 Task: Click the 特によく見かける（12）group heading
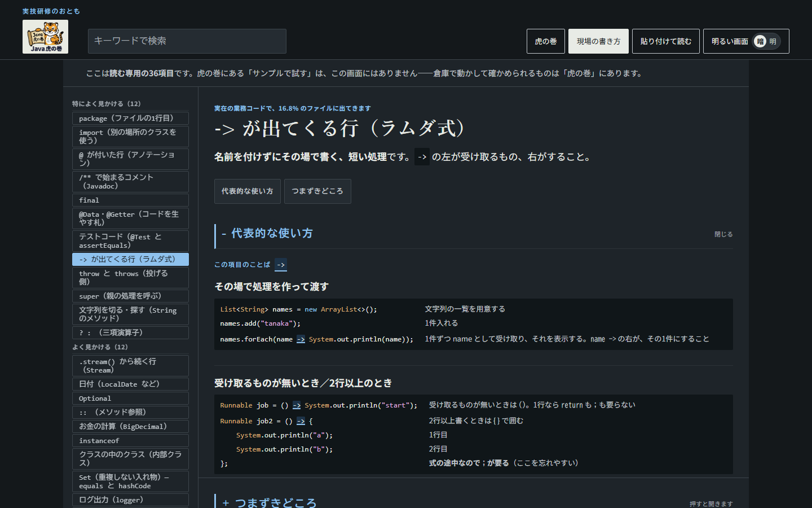click(107, 104)
